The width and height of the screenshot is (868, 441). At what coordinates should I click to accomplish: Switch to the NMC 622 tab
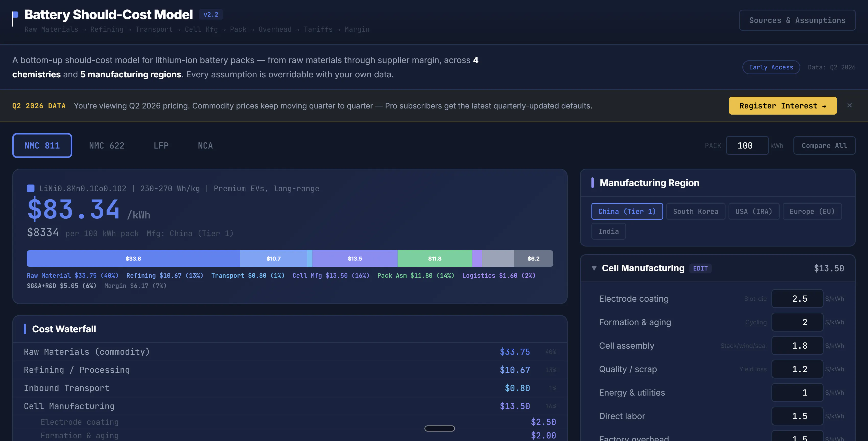[106, 145]
